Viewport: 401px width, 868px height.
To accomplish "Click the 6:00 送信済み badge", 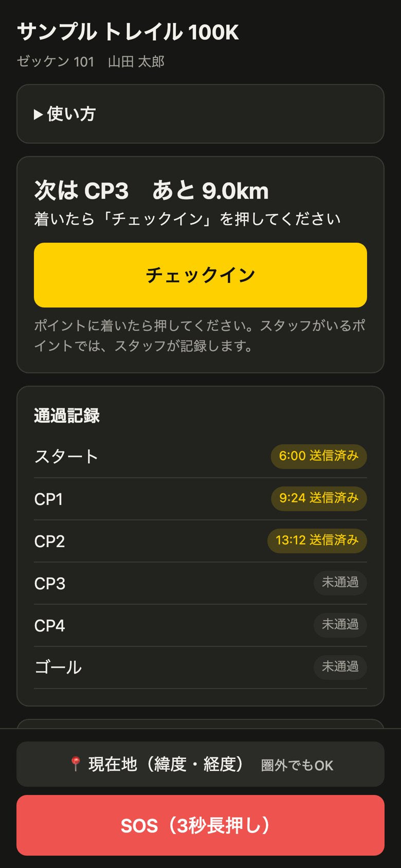I will click(319, 456).
